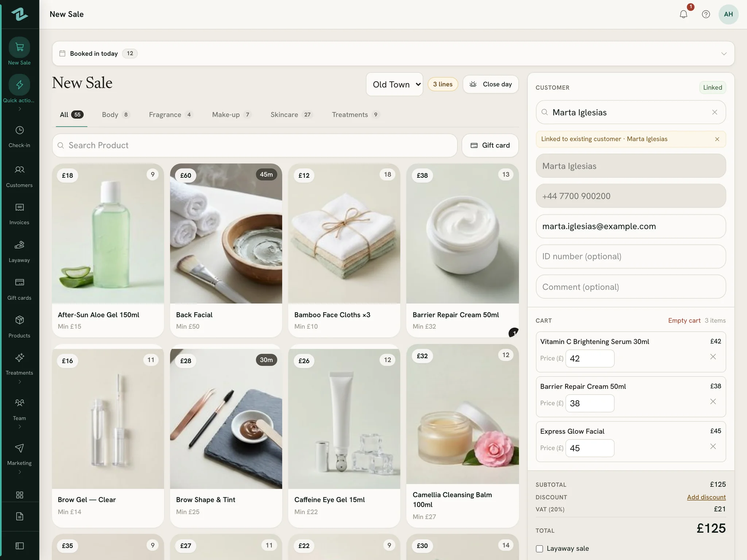Switch to the Body category tab
The width and height of the screenshot is (747, 560).
pyautogui.click(x=116, y=115)
